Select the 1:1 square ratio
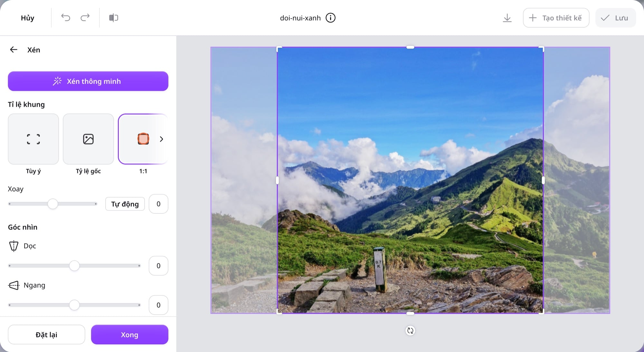 143,139
